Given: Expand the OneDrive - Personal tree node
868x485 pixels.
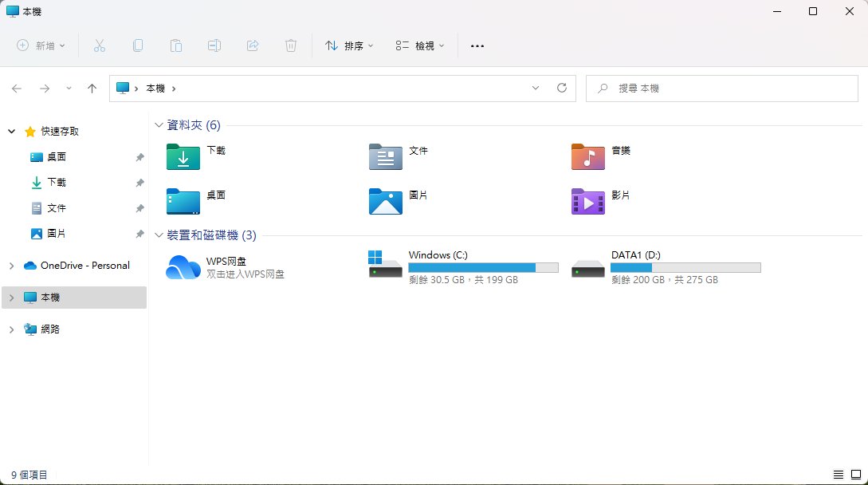Looking at the screenshot, I should click(11, 266).
